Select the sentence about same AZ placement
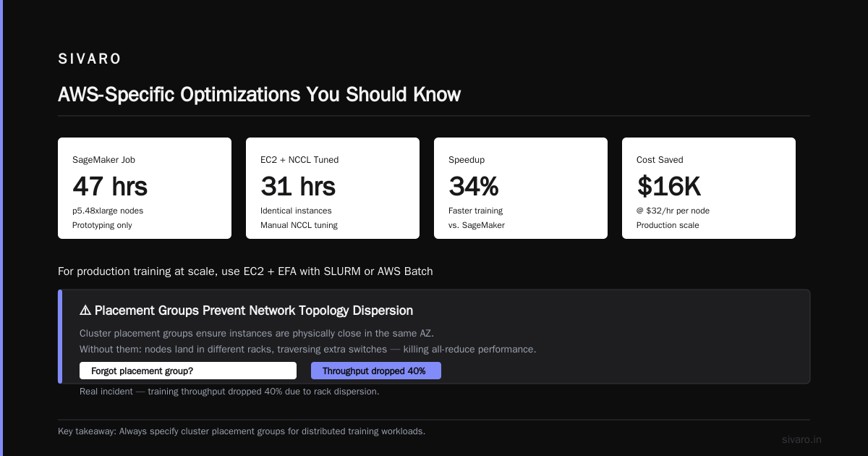This screenshot has width=868, height=456. click(x=257, y=334)
